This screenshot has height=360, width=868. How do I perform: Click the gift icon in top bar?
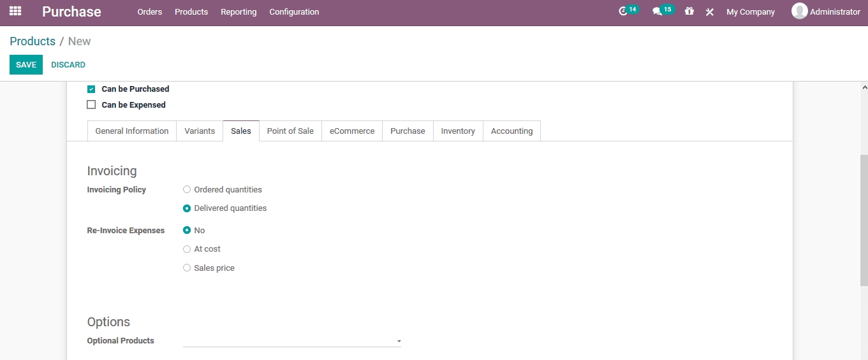[689, 11]
